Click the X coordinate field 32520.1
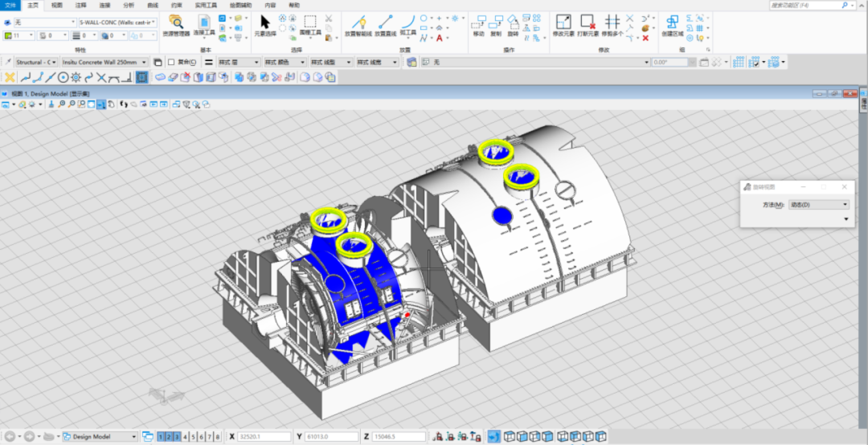The image size is (868, 445). click(264, 437)
